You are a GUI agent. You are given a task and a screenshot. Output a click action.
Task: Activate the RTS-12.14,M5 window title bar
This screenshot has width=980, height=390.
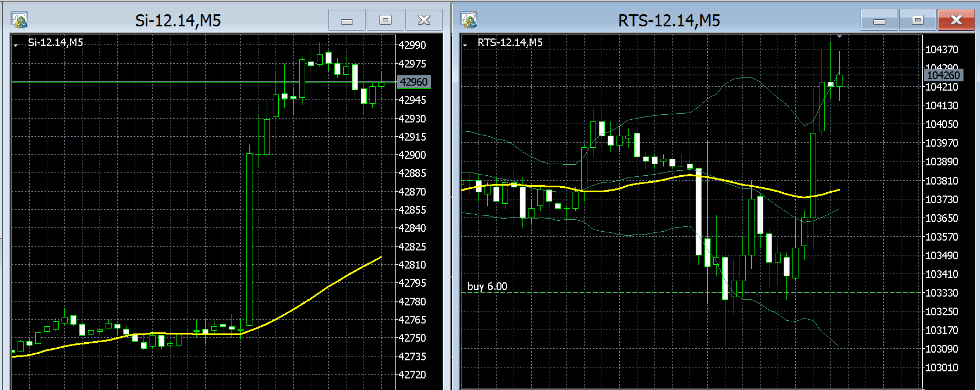[669, 20]
